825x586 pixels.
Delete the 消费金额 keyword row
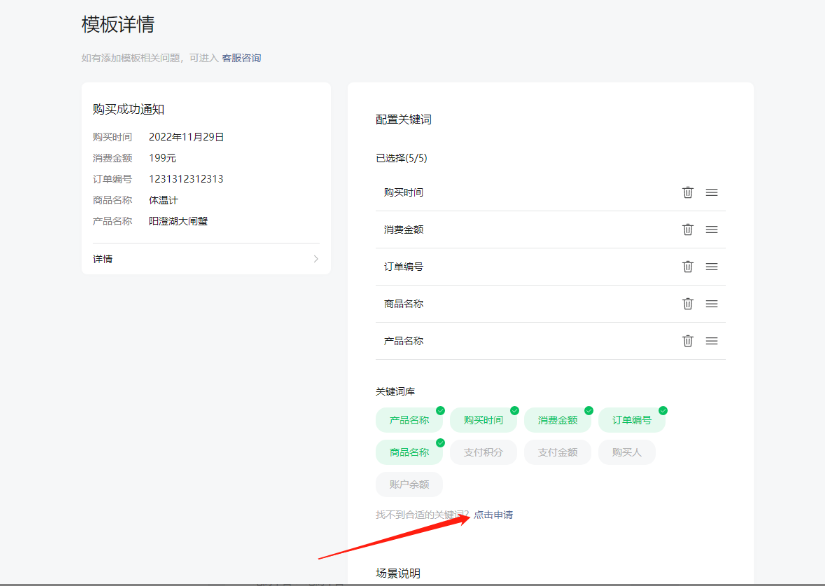(688, 229)
